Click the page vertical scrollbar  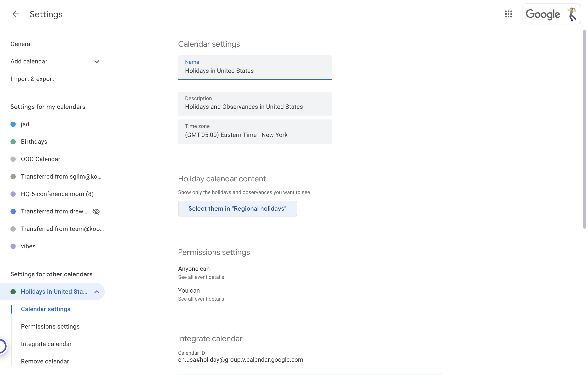click(x=584, y=129)
